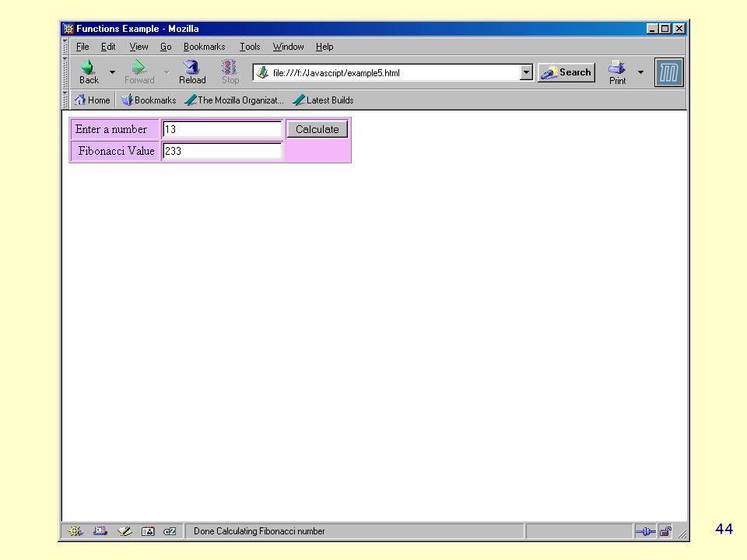Open the Bookmarks menu
Screen dimensions: 747x560
(204, 47)
